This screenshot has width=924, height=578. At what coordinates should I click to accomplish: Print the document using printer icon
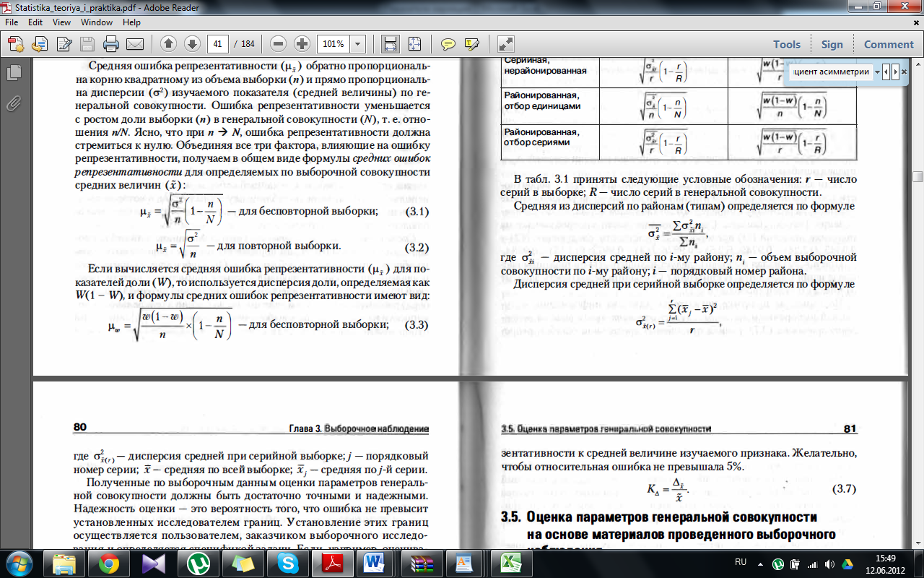[x=111, y=44]
